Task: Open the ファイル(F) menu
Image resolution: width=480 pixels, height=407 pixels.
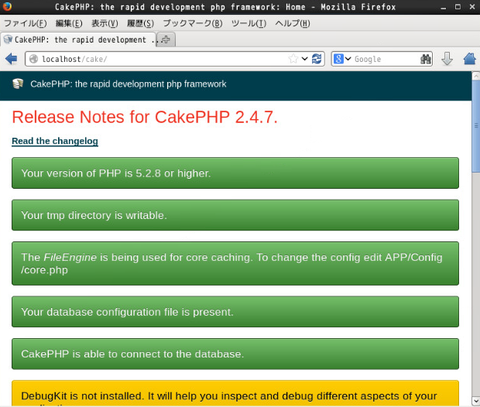Action: (25, 23)
